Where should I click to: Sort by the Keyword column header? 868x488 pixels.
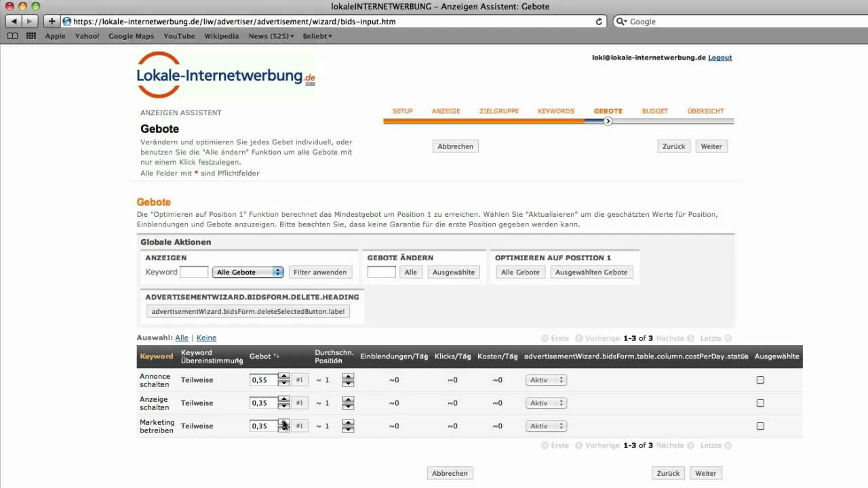(x=157, y=357)
